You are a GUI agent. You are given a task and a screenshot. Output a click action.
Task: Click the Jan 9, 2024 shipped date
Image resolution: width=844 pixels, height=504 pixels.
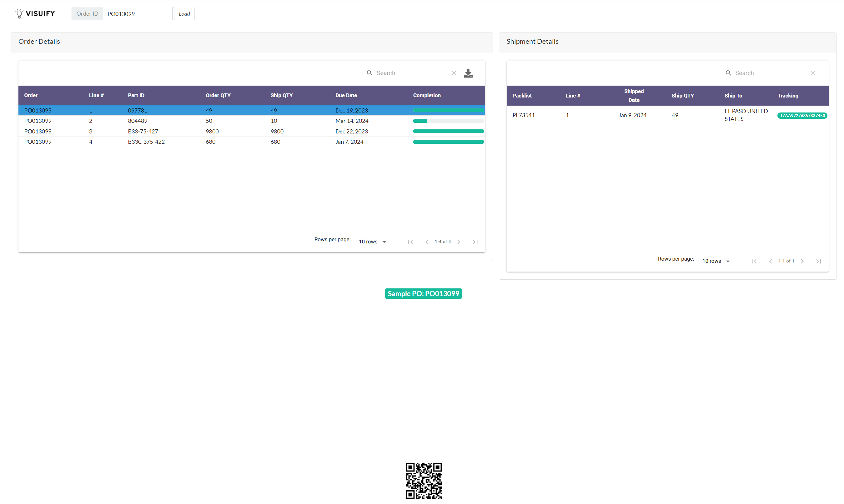[x=632, y=115]
